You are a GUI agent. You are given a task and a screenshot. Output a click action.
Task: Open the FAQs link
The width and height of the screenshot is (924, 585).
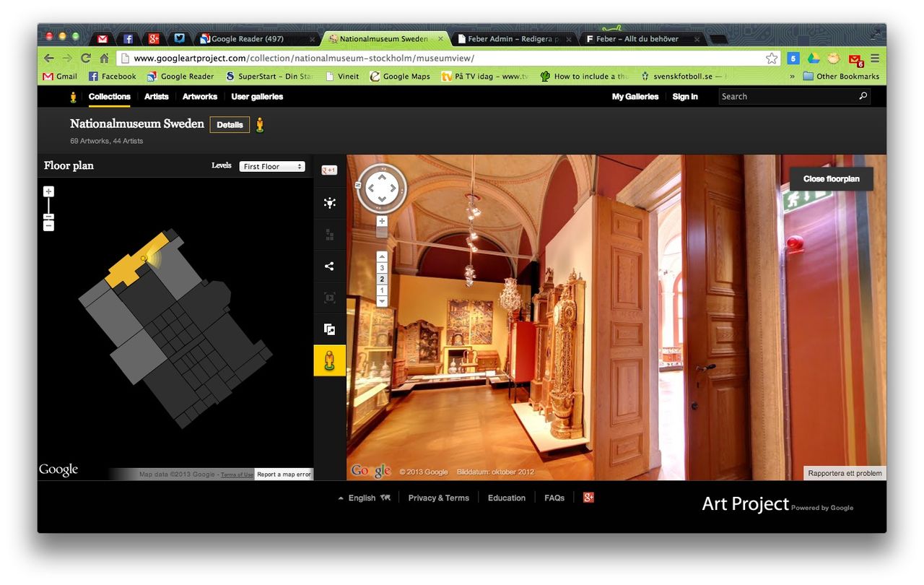pos(554,498)
